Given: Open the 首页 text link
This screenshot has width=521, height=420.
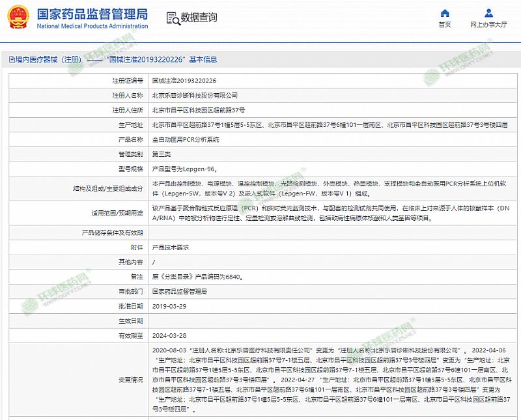Looking at the screenshot, I should tap(445, 25).
